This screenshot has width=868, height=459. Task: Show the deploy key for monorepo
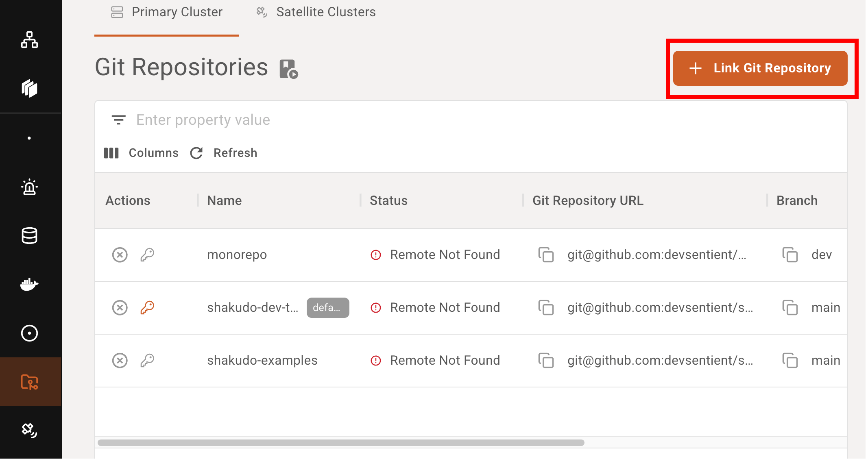147,255
